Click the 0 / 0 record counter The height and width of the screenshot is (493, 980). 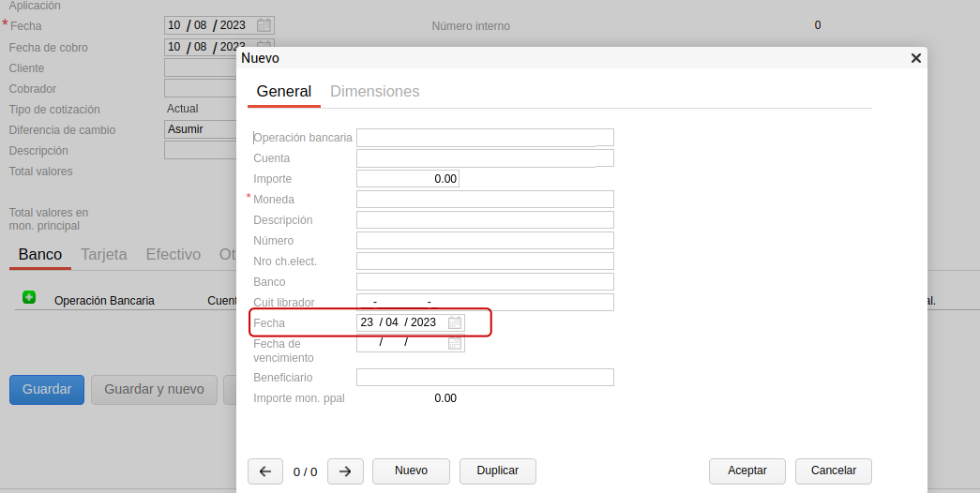(x=305, y=472)
